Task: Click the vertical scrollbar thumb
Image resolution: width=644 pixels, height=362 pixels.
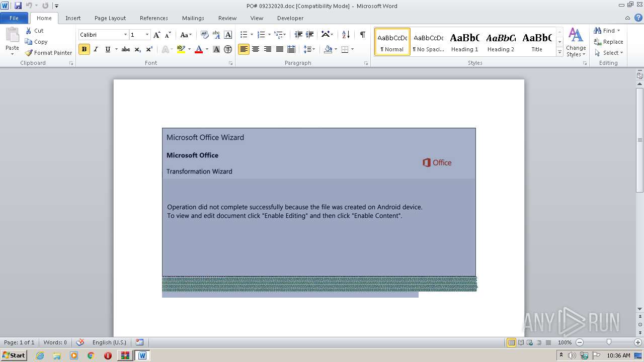Action: pos(640,140)
